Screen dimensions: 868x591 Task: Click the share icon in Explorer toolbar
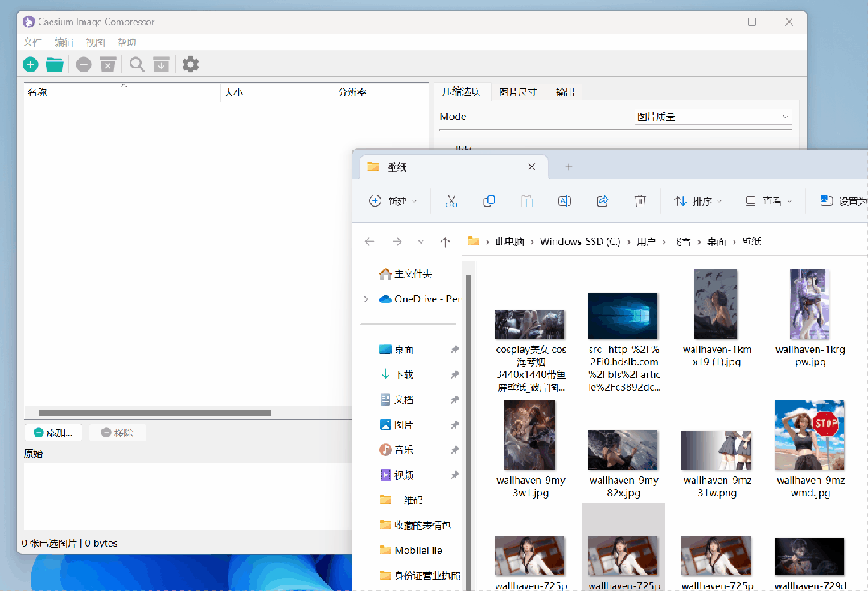tap(603, 201)
